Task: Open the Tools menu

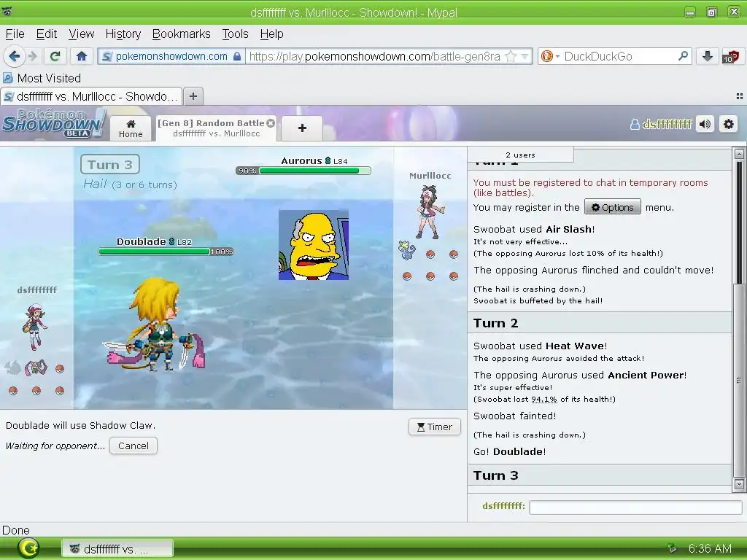Action: (x=236, y=34)
